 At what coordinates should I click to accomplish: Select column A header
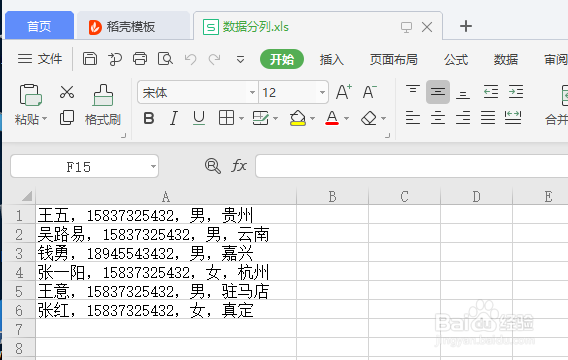(x=166, y=196)
